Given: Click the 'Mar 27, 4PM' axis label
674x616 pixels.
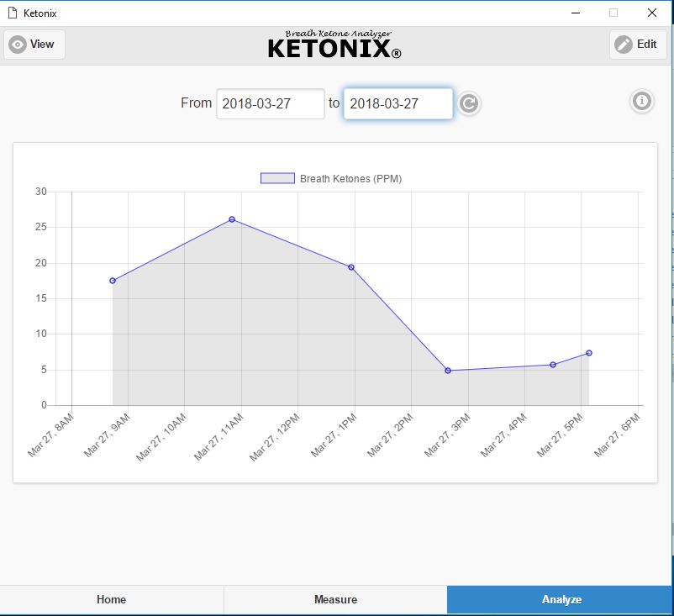Looking at the screenshot, I should pyautogui.click(x=503, y=435).
